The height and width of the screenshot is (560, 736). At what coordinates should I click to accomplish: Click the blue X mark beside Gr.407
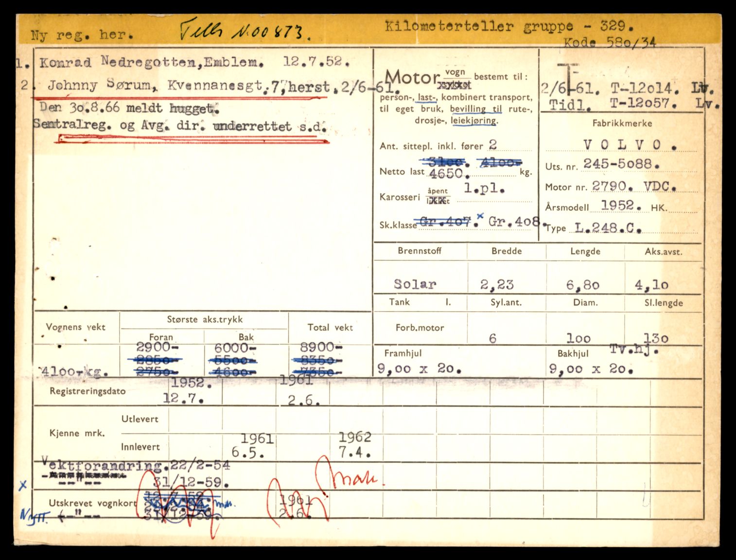click(x=480, y=216)
